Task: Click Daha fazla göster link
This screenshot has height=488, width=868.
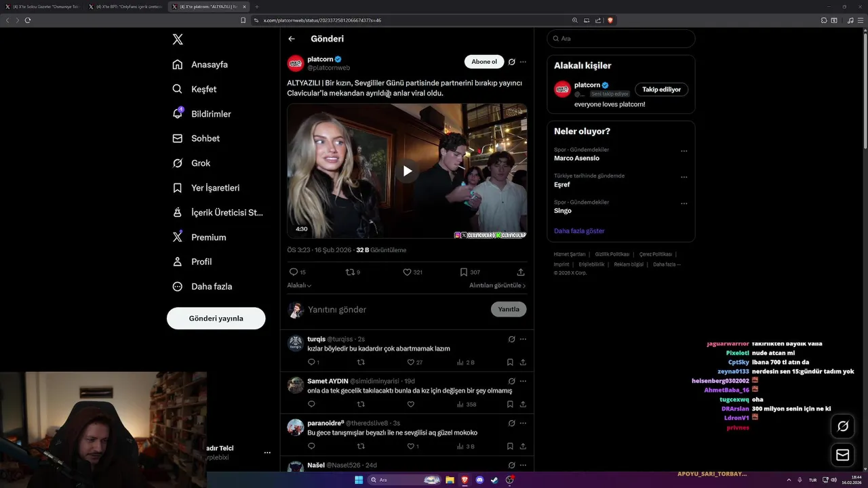Action: click(x=579, y=231)
